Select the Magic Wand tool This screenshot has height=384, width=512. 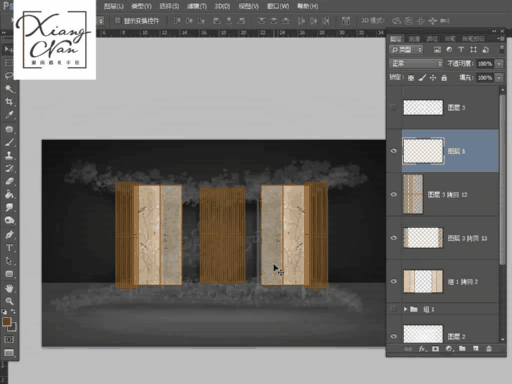pos(9,89)
